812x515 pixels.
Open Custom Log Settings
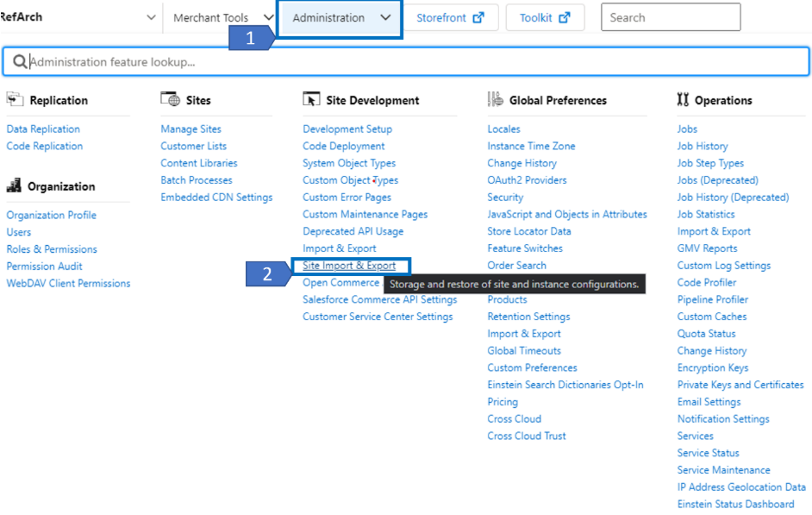[x=724, y=266]
